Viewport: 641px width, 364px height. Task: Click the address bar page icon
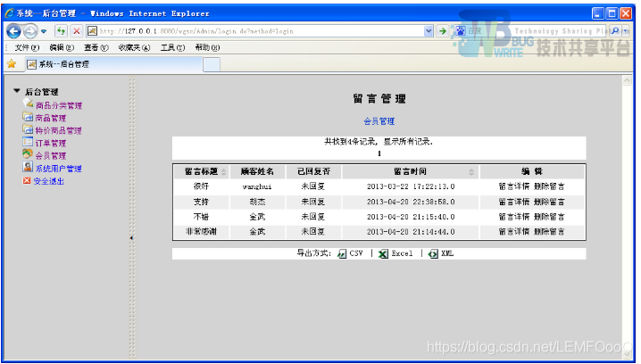(x=92, y=30)
